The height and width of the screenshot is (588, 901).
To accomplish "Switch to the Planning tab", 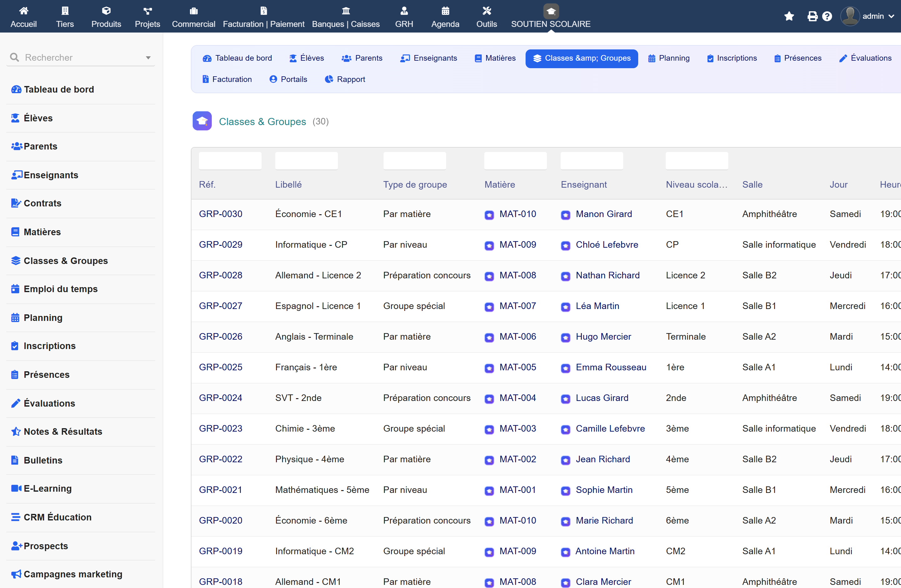I will click(669, 58).
